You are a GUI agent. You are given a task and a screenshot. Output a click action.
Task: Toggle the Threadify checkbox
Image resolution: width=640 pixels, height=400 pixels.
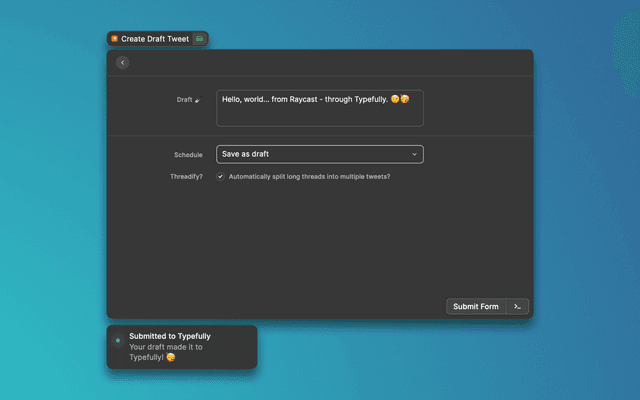(221, 176)
